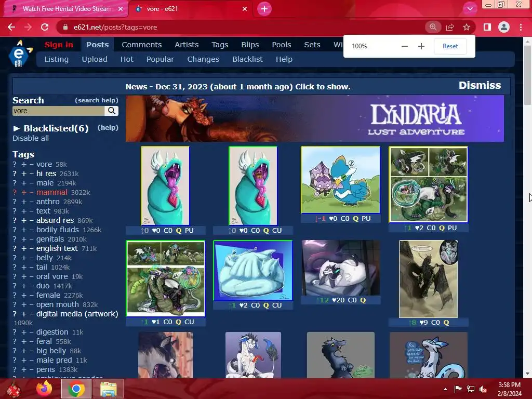The image size is (532, 399).
Task: Open Firefox from the taskbar
Action: (x=44, y=389)
